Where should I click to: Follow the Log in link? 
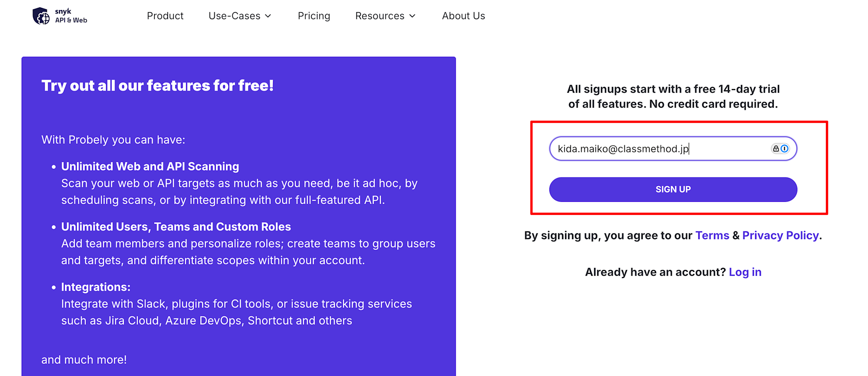coord(745,272)
